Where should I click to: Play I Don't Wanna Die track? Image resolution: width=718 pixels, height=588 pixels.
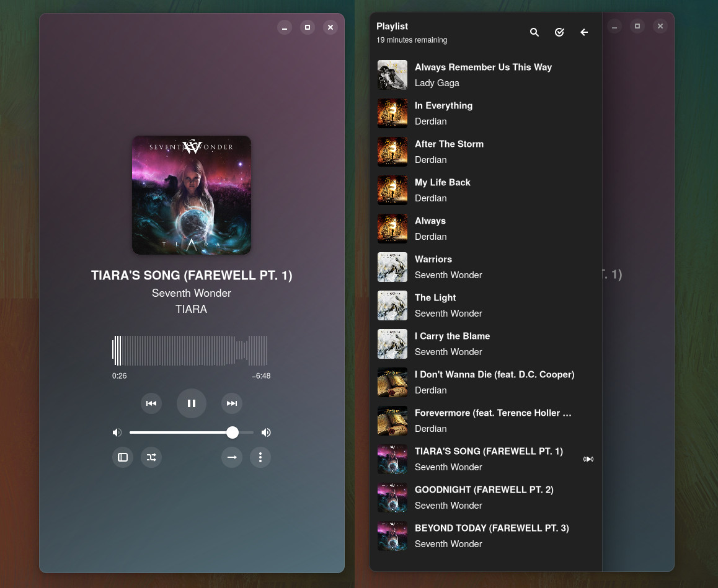485,382
